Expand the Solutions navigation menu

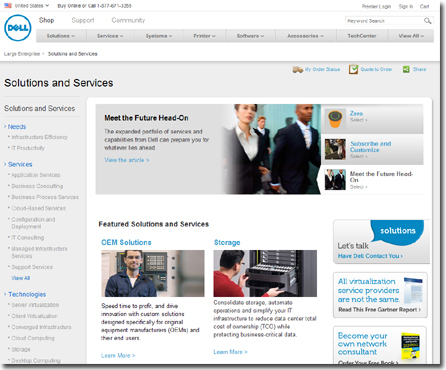tap(61, 36)
